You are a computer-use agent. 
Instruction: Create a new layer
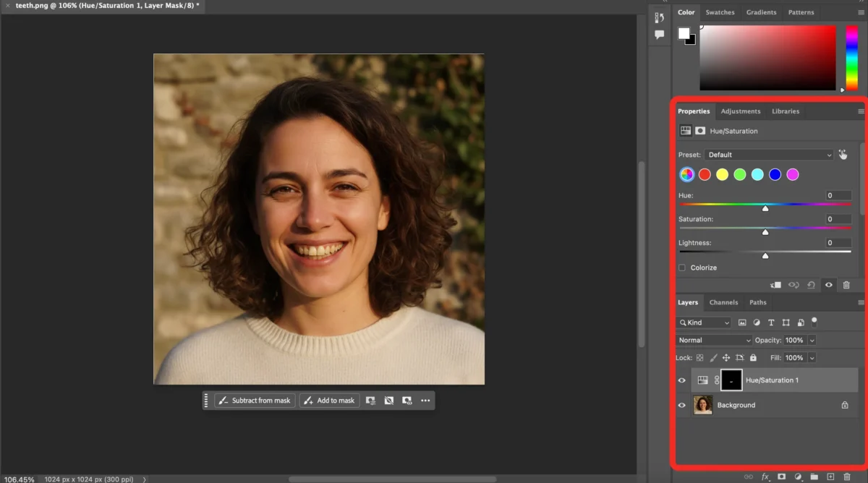coord(829,477)
